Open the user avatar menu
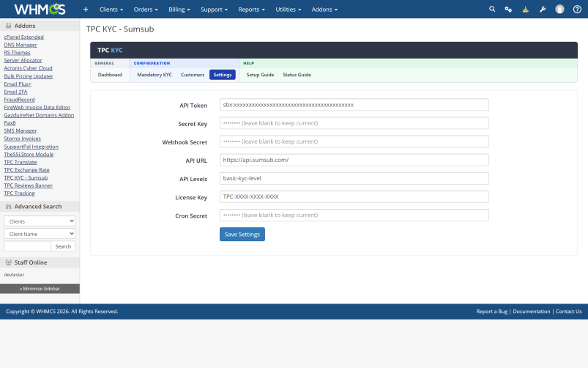This screenshot has height=368, width=588. [x=559, y=10]
